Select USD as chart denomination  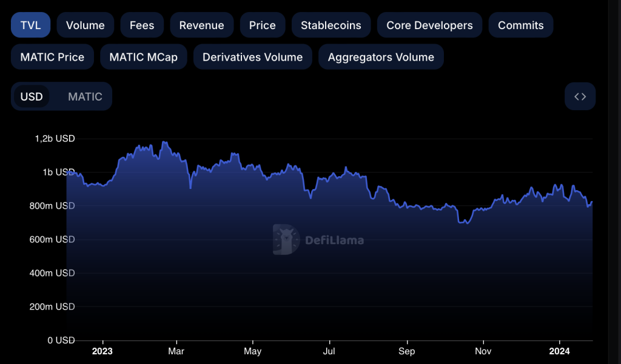pyautogui.click(x=32, y=96)
